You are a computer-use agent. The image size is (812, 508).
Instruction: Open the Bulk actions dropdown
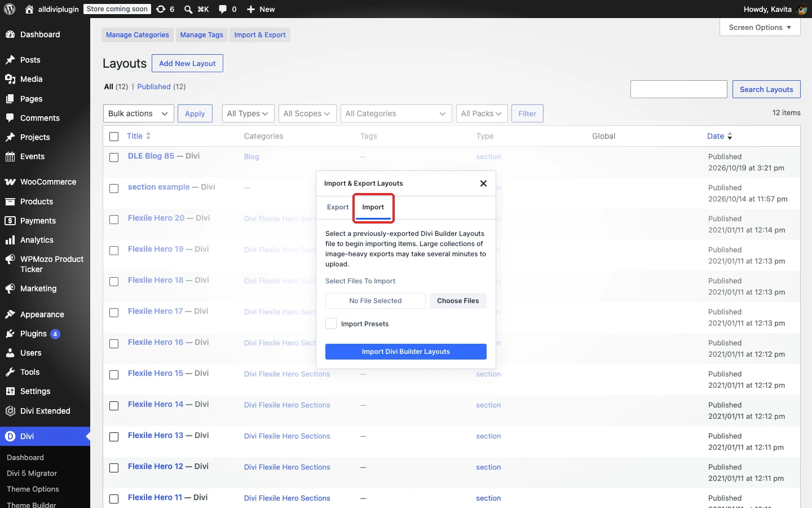click(138, 113)
